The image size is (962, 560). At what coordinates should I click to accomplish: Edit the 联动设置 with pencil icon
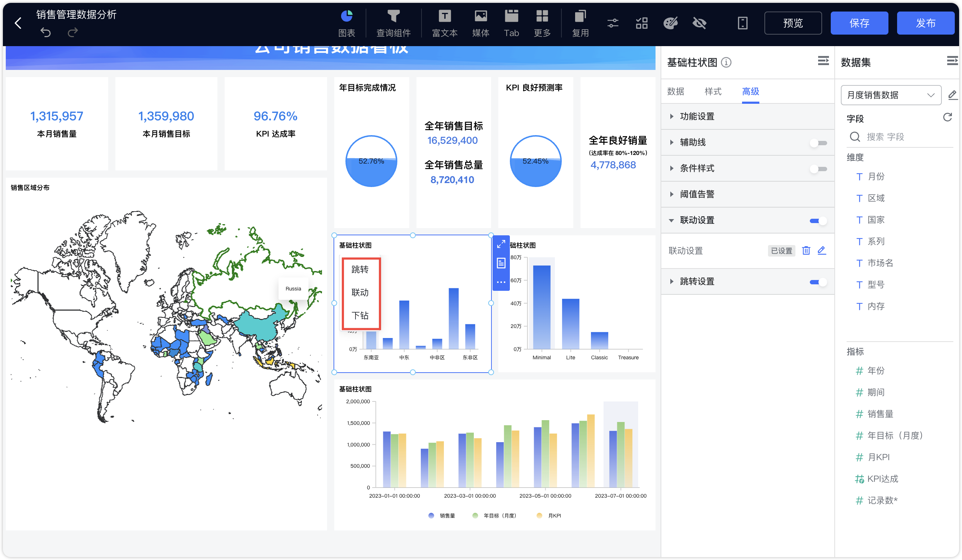point(821,250)
